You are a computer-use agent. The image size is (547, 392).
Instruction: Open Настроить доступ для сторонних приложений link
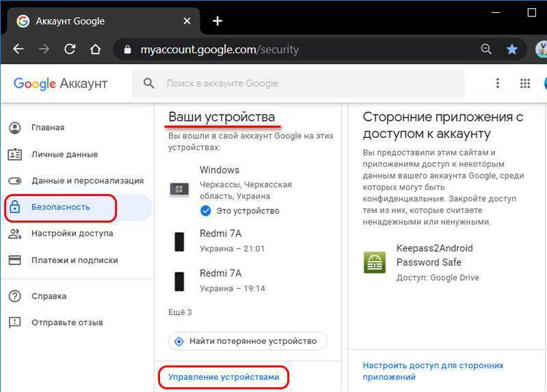point(433,371)
